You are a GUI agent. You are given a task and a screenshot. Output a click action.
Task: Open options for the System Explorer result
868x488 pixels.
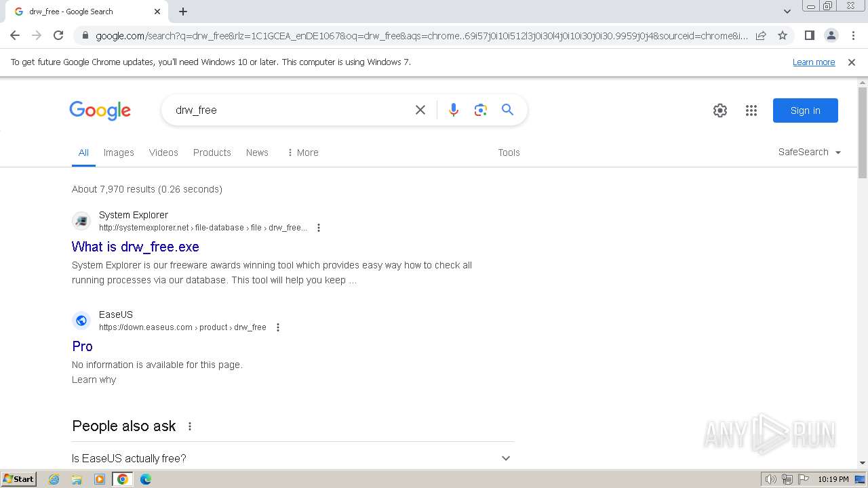319,228
